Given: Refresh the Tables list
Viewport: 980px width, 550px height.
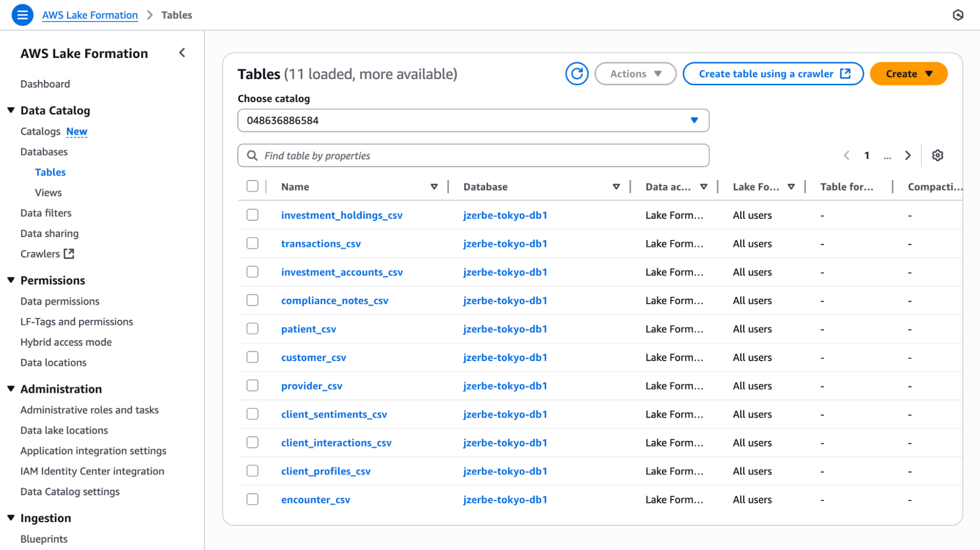Looking at the screenshot, I should (x=577, y=74).
